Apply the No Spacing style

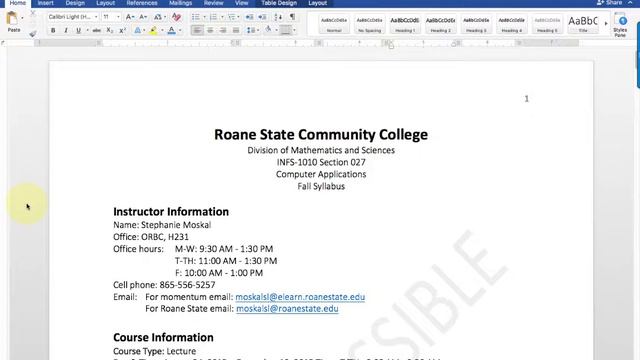[369, 24]
